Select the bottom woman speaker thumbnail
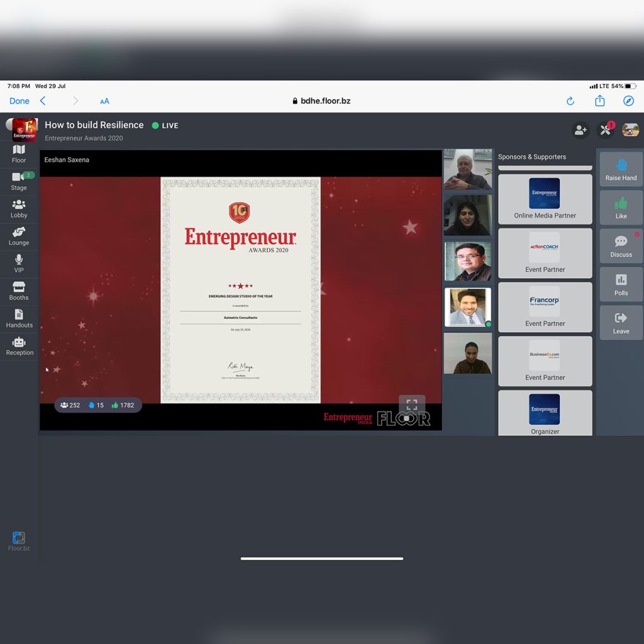This screenshot has height=644, width=644. [468, 353]
